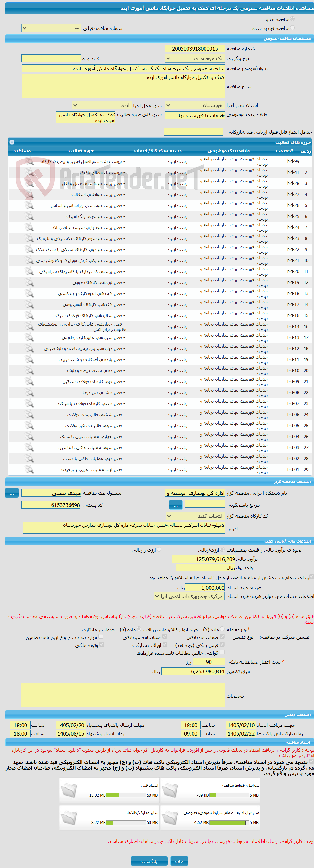Open view icon for row bld-08
Viewport: 314px width, 868px height.
point(29,392)
